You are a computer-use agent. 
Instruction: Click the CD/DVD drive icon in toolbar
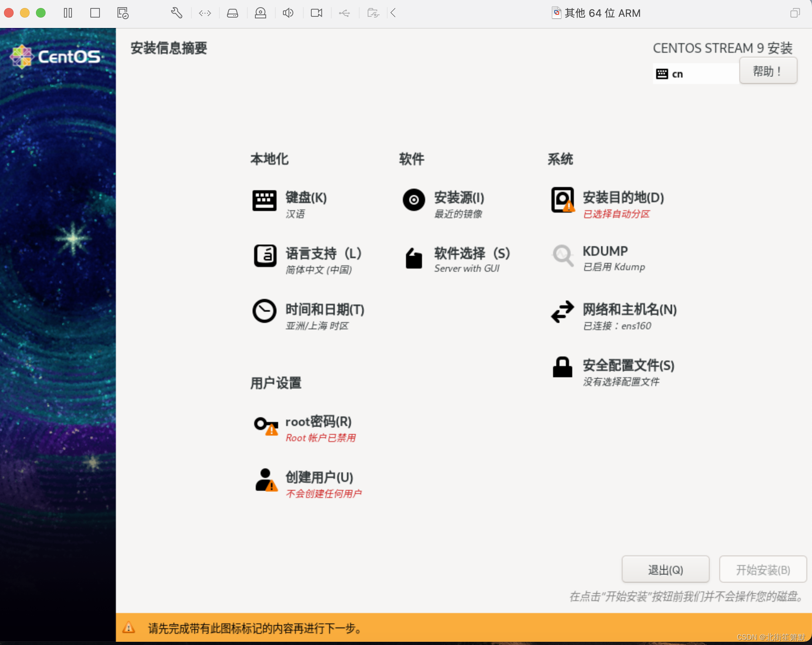[261, 13]
